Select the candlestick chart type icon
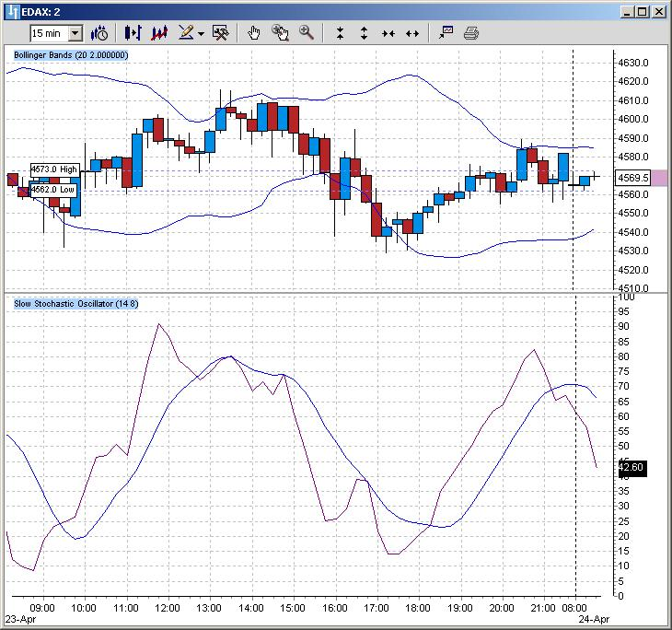 pyautogui.click(x=133, y=33)
